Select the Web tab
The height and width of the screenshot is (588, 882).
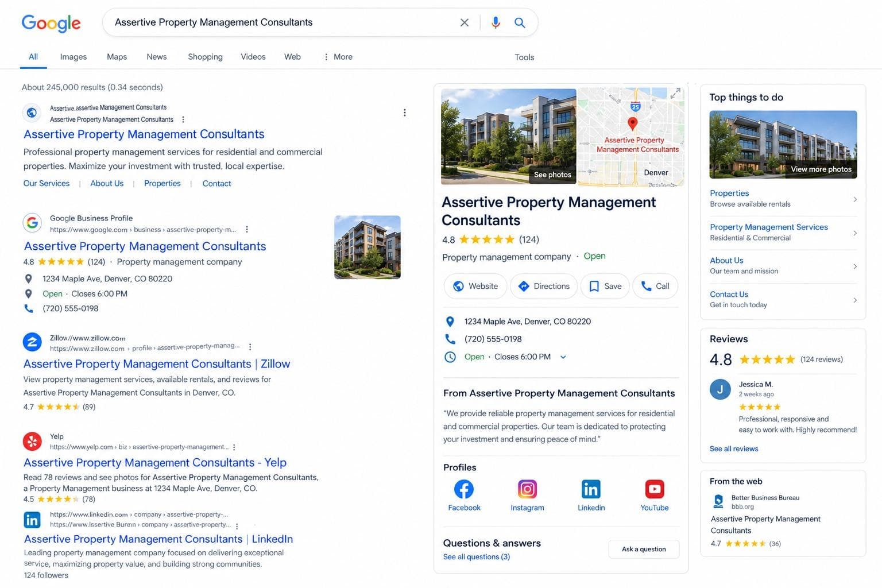pos(292,57)
